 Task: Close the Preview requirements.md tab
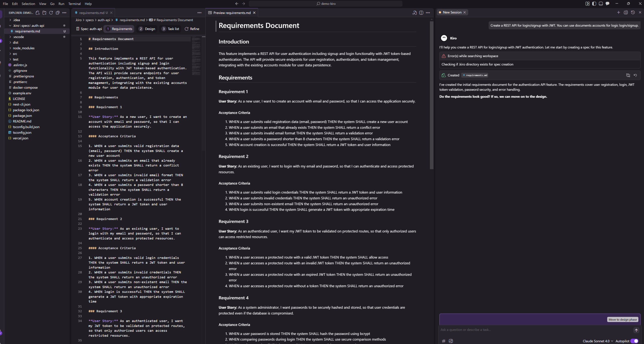pyautogui.click(x=254, y=13)
